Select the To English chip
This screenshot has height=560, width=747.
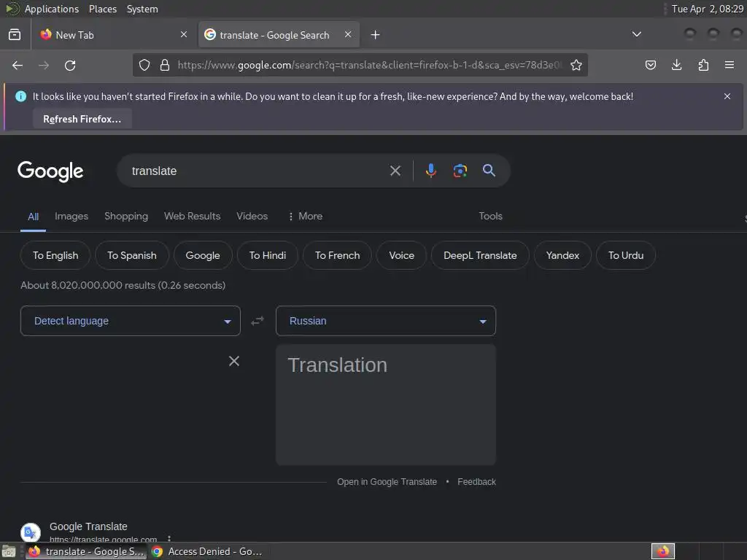[55, 255]
